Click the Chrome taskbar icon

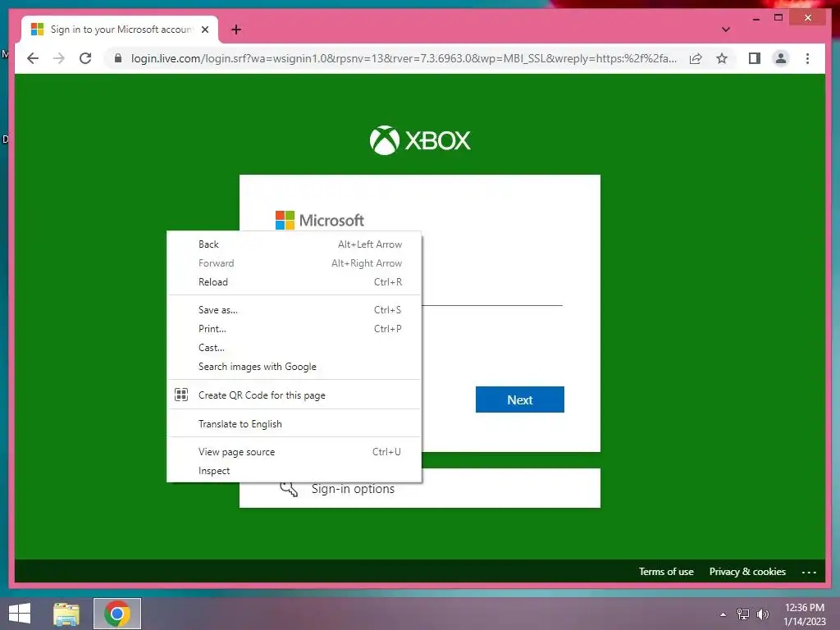pos(117,614)
